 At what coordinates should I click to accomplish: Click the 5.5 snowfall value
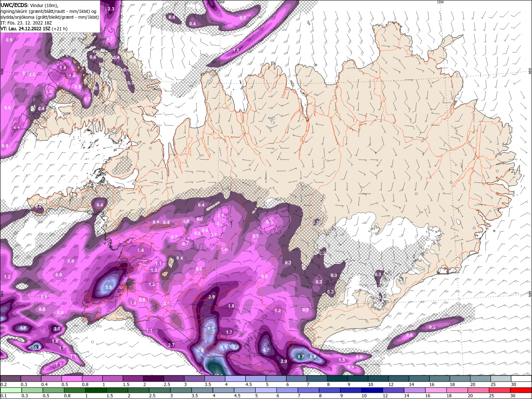(211, 329)
